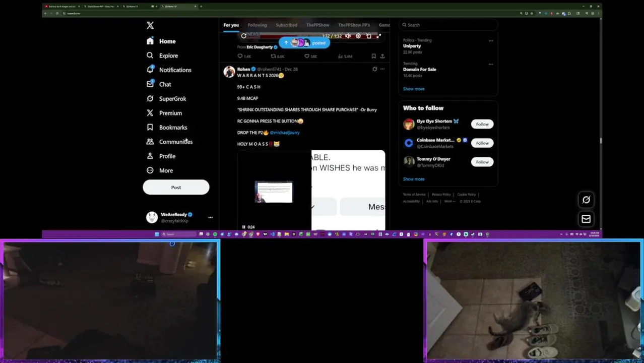The image size is (644, 363).
Task: Repost the 6.6K reposts post
Action: tap(278, 56)
